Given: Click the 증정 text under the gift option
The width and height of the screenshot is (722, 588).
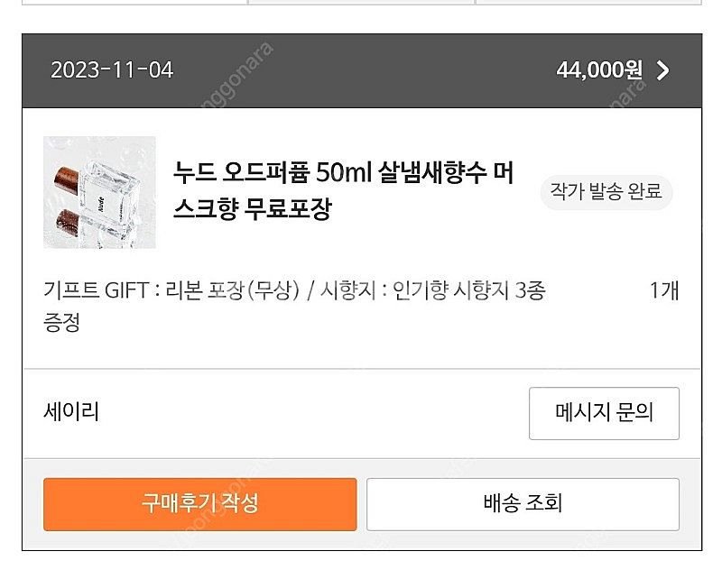Looking at the screenshot, I should [61, 322].
